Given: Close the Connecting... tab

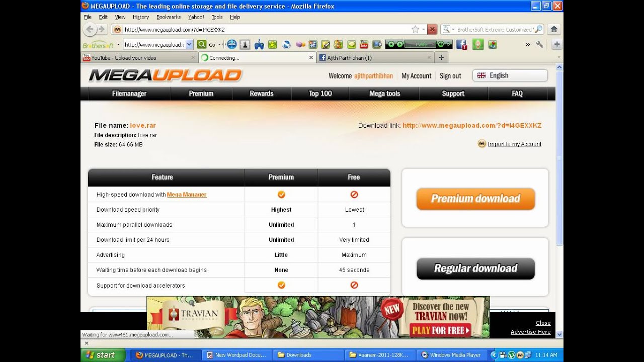Looking at the screenshot, I should pos(311,58).
